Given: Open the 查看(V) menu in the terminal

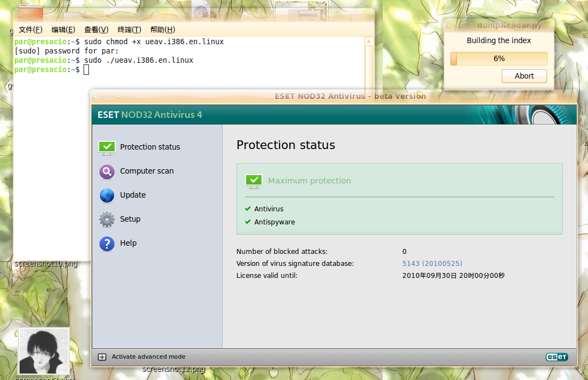Looking at the screenshot, I should [97, 29].
